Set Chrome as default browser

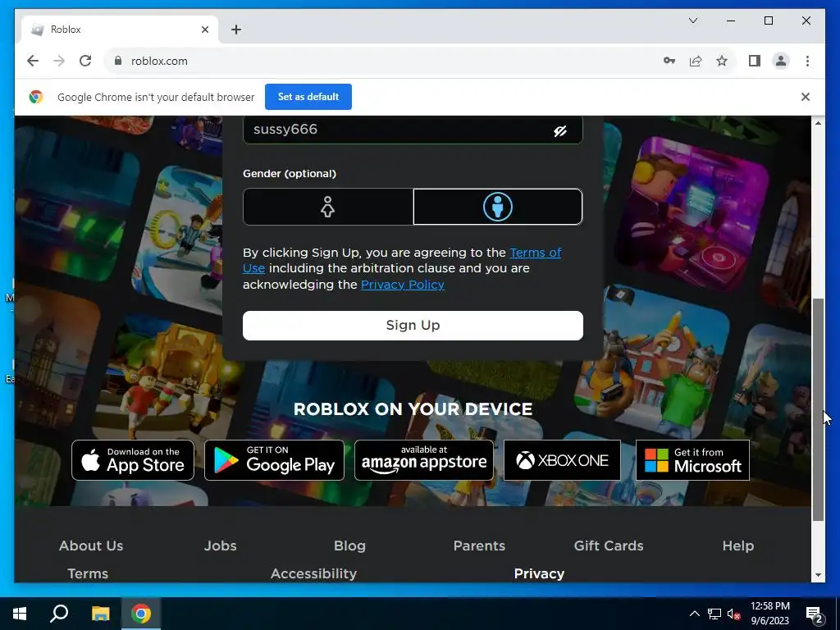308,97
